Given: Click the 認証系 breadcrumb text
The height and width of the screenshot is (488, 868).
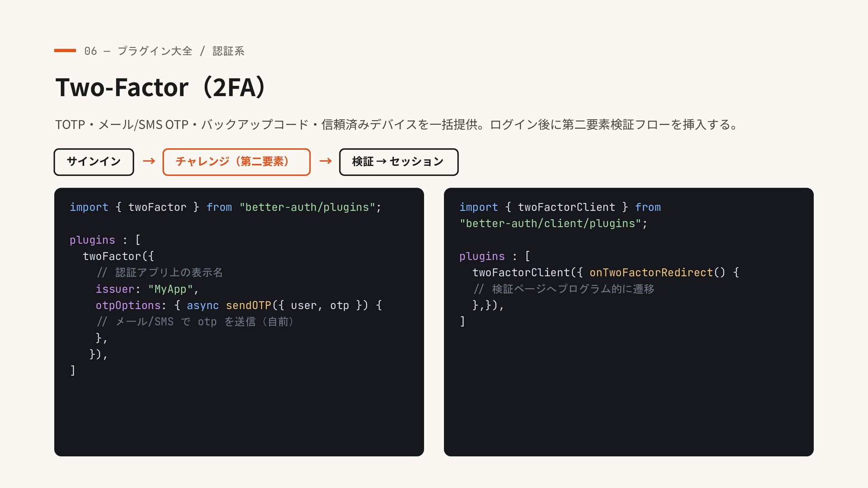Looking at the screenshot, I should point(228,51).
